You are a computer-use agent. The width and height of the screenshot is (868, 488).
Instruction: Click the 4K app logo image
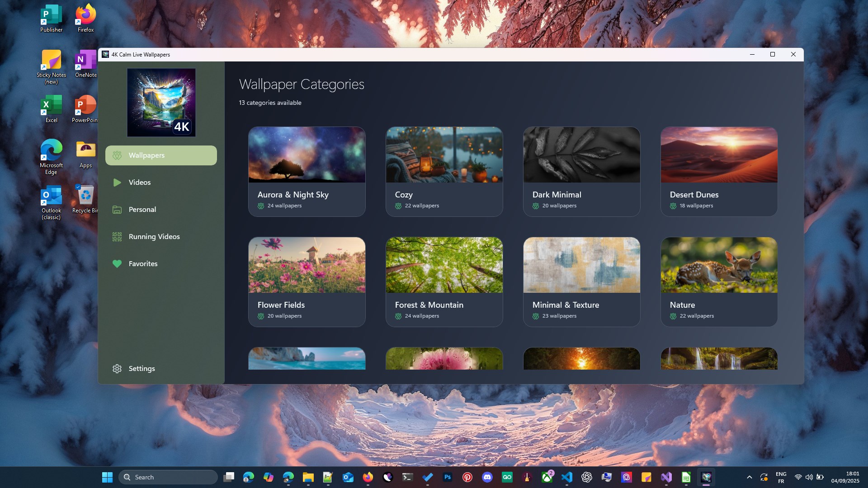(x=161, y=103)
